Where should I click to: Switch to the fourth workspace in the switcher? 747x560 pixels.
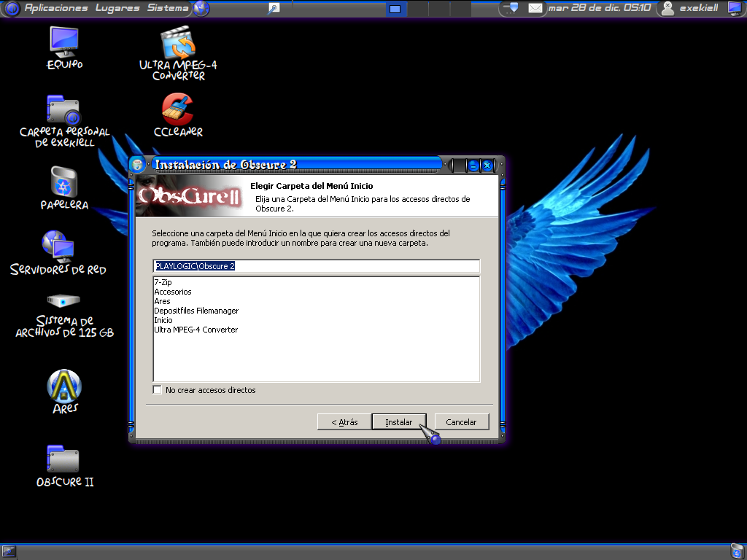(460, 9)
